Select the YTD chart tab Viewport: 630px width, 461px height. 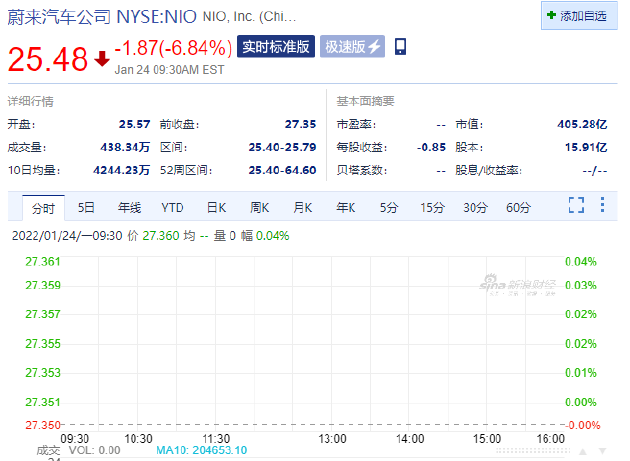click(x=172, y=208)
